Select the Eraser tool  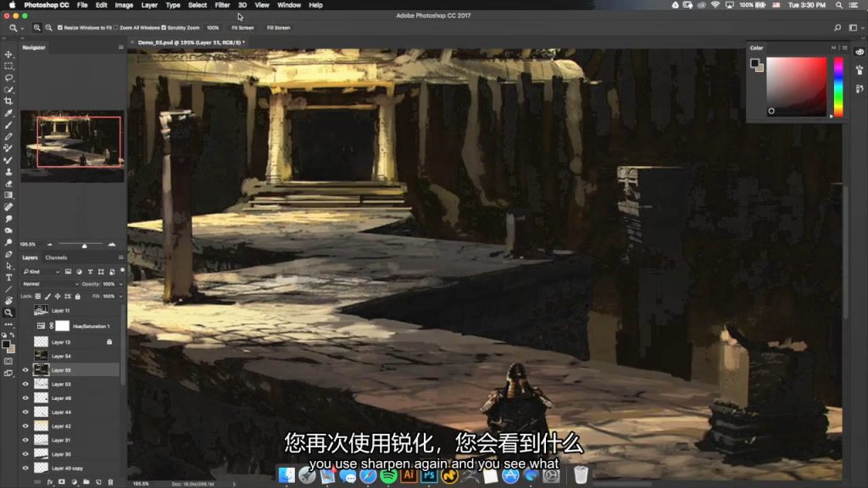point(8,184)
